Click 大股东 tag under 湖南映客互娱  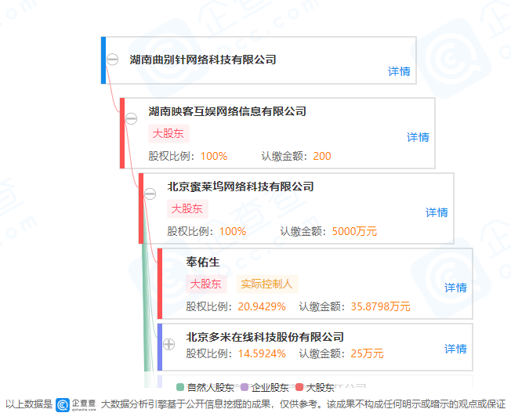pyautogui.click(x=169, y=133)
